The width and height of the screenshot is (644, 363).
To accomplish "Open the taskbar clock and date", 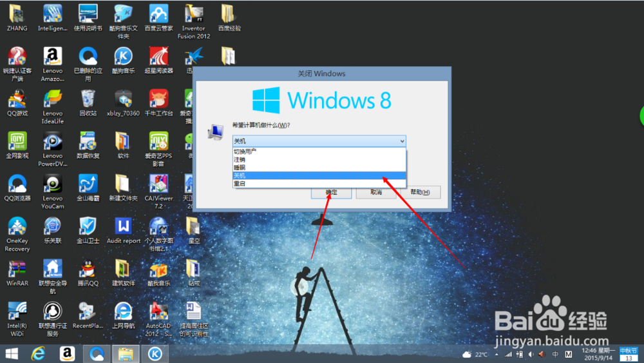I will point(598,354).
